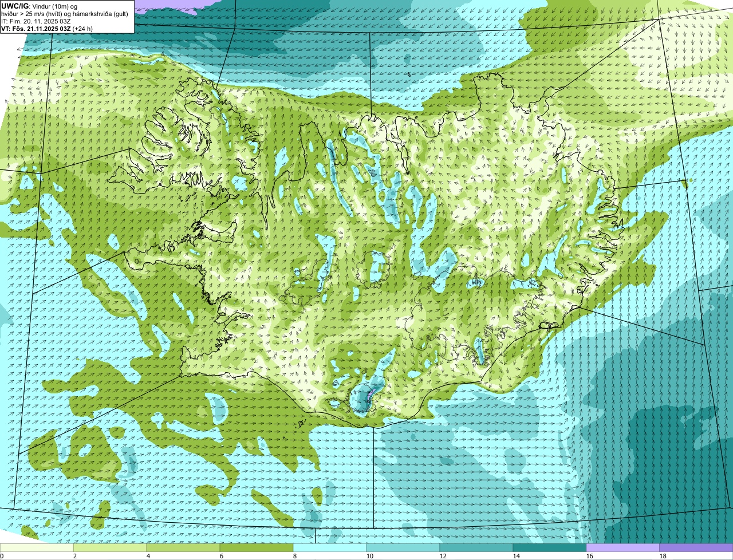
Task: Click the "12" label on the color scale
Action: click(x=443, y=556)
